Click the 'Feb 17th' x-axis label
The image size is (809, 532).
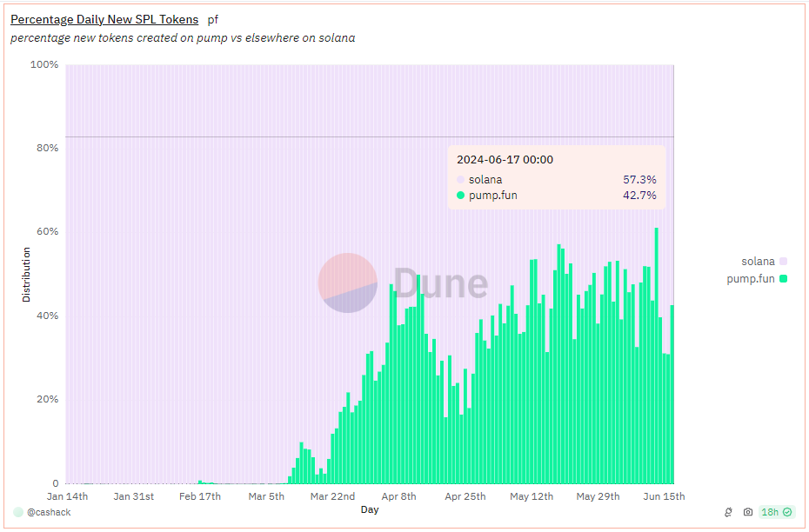pos(200,496)
